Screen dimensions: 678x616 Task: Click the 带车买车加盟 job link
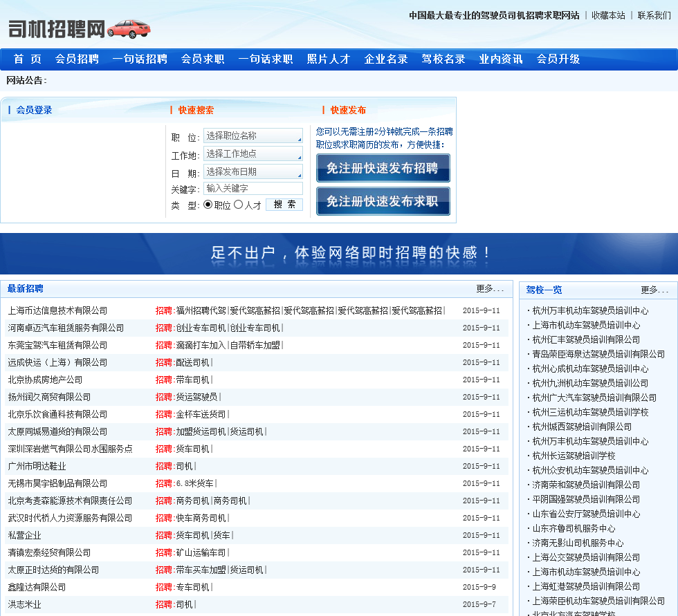(201, 570)
